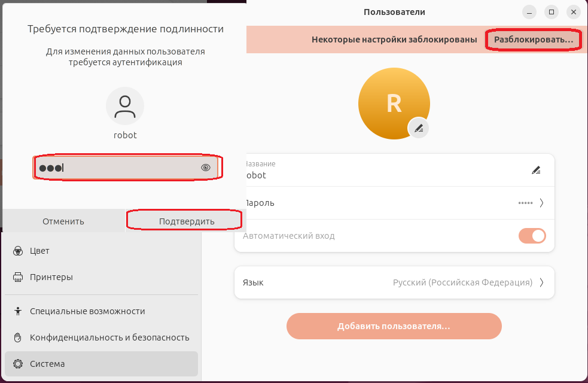
Task: Click the Добавить пользователя button
Action: [x=394, y=326]
